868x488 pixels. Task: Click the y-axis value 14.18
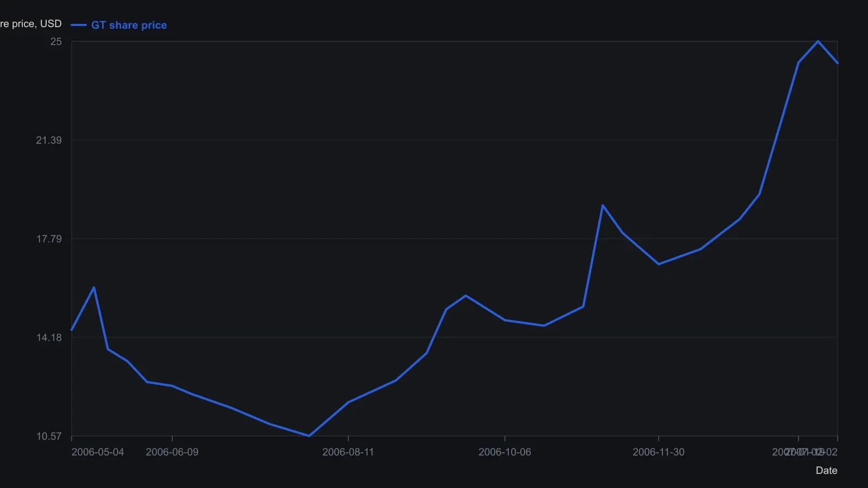[x=49, y=337]
